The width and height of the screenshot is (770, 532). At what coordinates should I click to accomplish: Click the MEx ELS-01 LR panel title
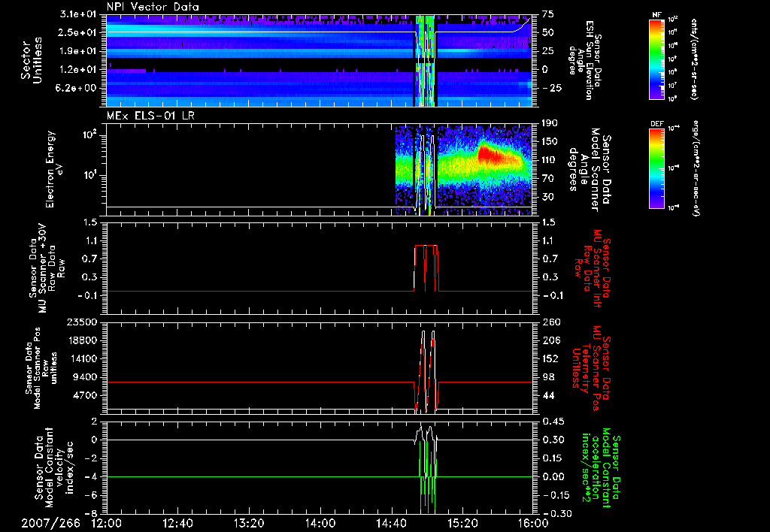pos(150,116)
